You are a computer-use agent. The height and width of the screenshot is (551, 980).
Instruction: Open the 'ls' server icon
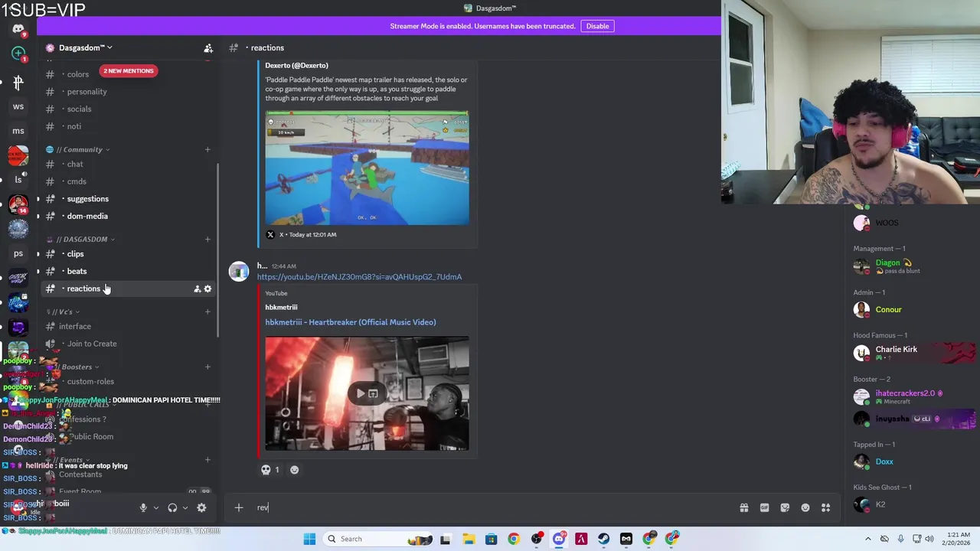tap(18, 180)
